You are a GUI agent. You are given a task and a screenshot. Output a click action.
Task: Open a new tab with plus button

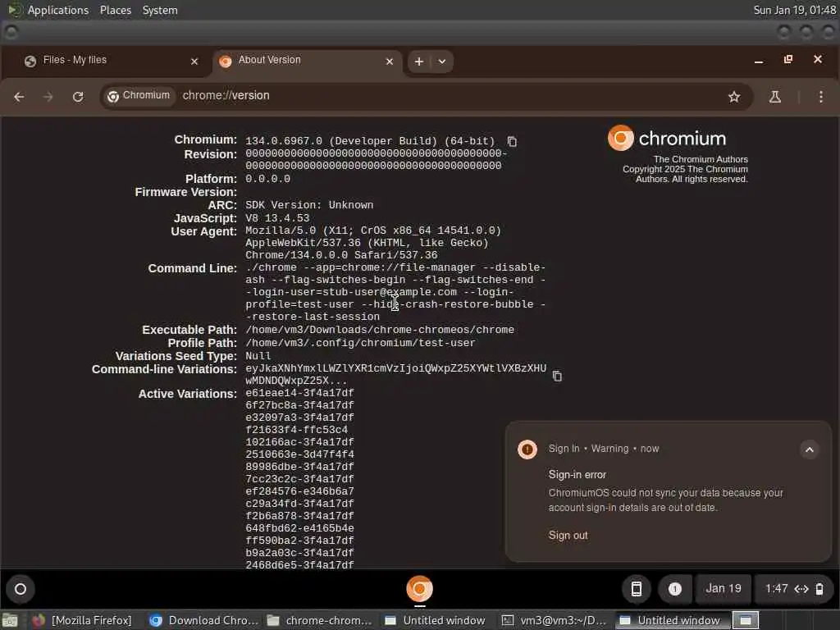point(419,62)
